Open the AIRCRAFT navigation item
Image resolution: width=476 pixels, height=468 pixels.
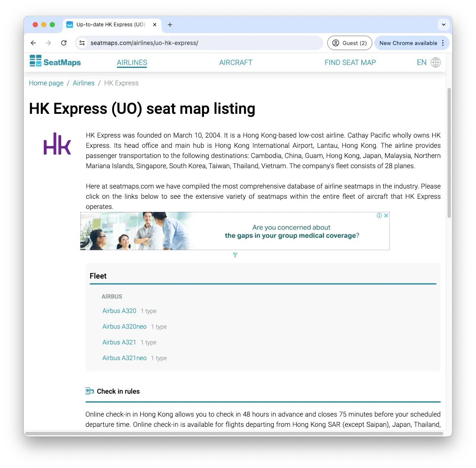tap(235, 62)
